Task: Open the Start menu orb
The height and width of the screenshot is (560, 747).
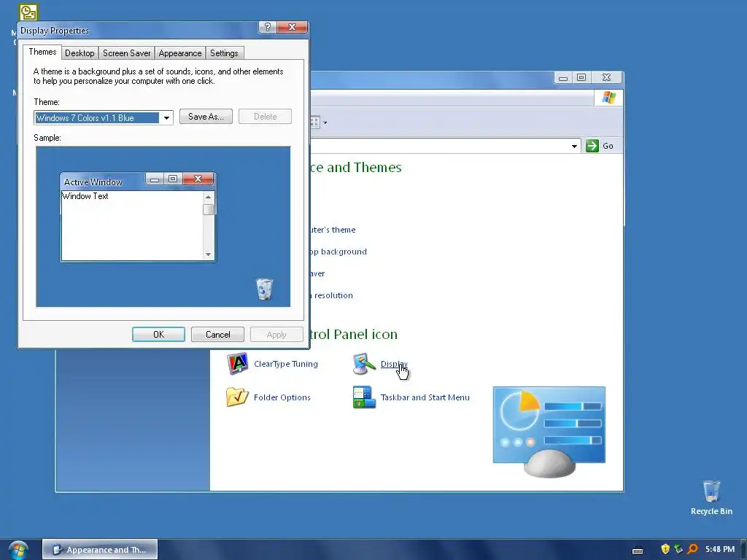Action: (18, 550)
